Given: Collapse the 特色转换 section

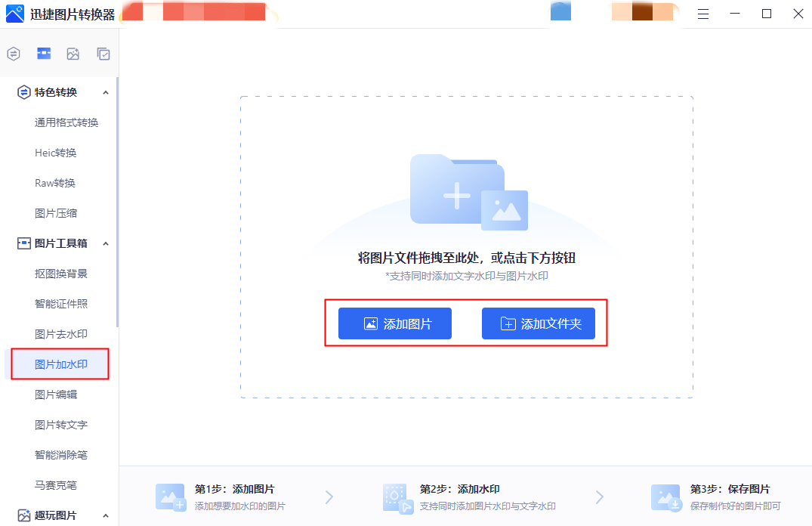Looking at the screenshot, I should coord(106,92).
